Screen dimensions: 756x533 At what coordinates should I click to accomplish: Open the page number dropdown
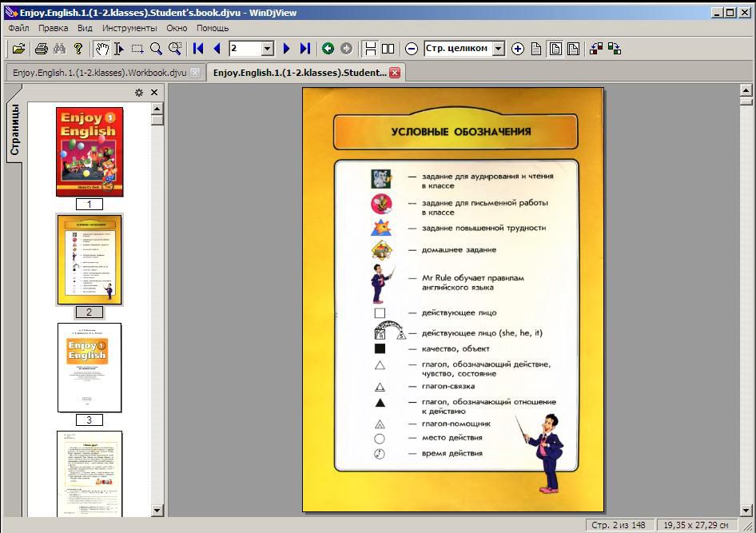click(x=268, y=49)
